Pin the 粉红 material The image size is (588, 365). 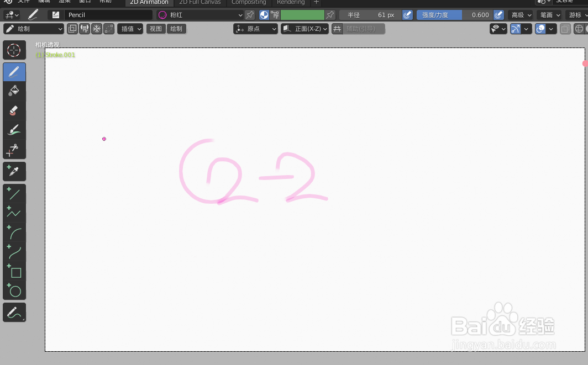point(249,14)
